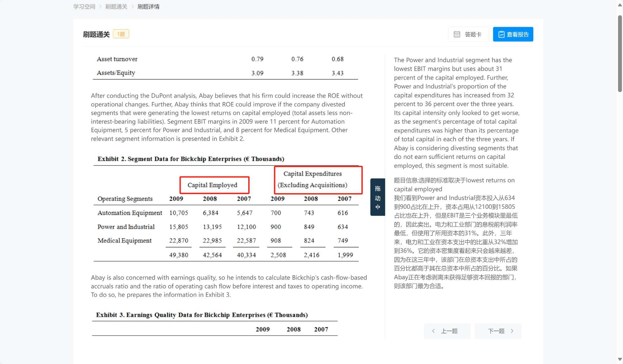Click the 拖动 panel divider handle

378,194
